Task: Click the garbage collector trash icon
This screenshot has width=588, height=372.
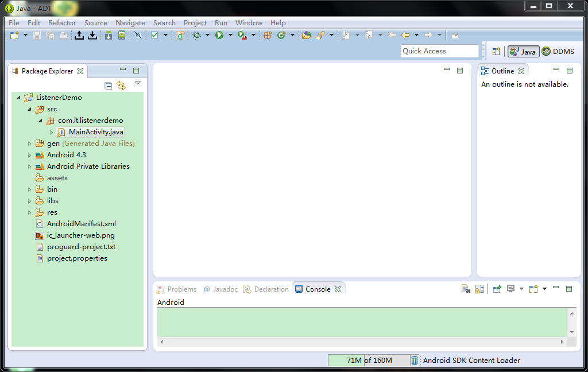Action: (x=415, y=361)
